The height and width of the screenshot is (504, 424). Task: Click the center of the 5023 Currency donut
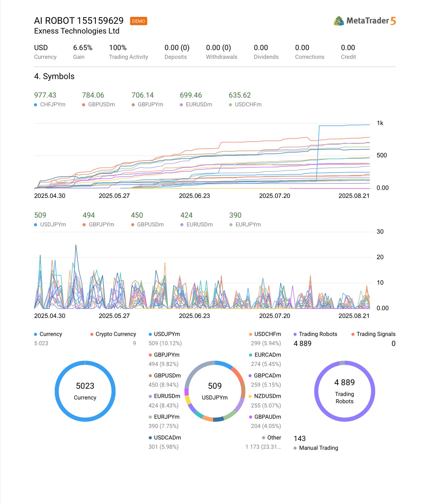pos(85,391)
